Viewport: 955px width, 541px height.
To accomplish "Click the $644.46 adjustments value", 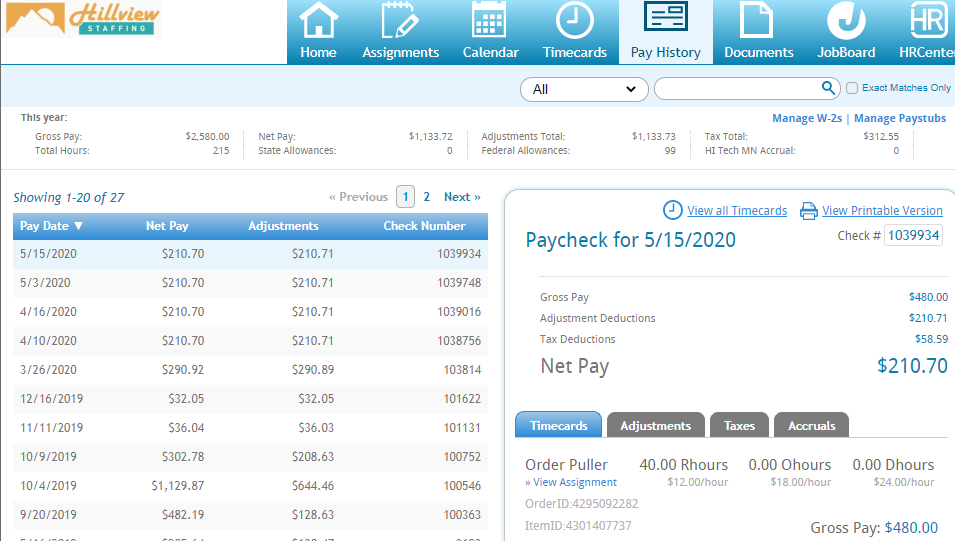I will (x=312, y=486).
